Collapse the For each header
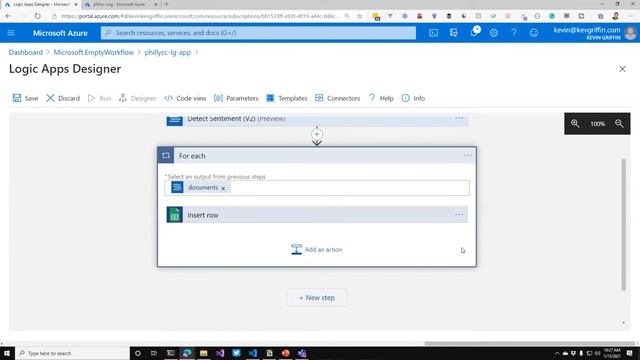 [x=317, y=156]
